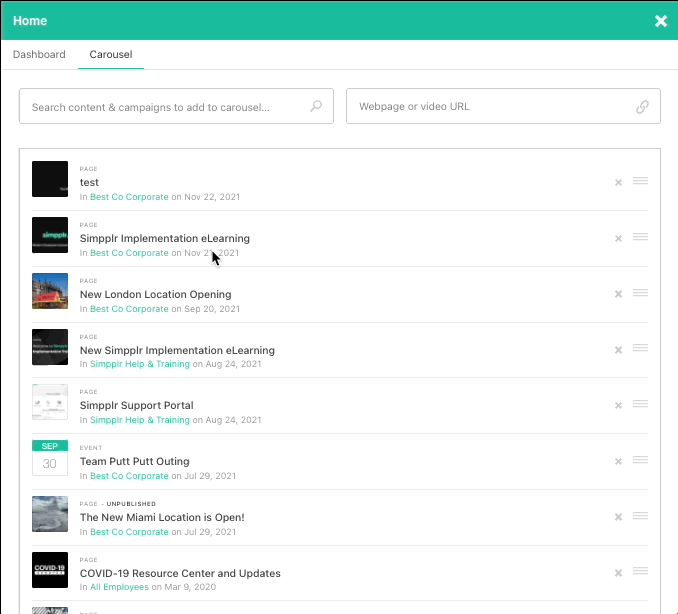Click reorder handle for 'The New Miami Location'
Viewport: 678px width, 614px height.
(x=640, y=515)
